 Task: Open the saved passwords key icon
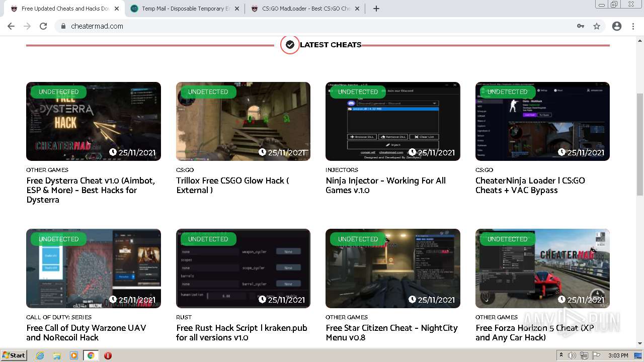coord(581,26)
